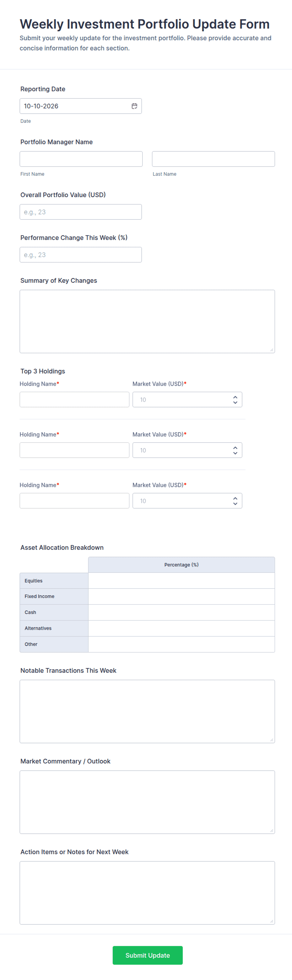The image size is (292, 980).
Task: Click the Submit Update button
Action: [148, 955]
